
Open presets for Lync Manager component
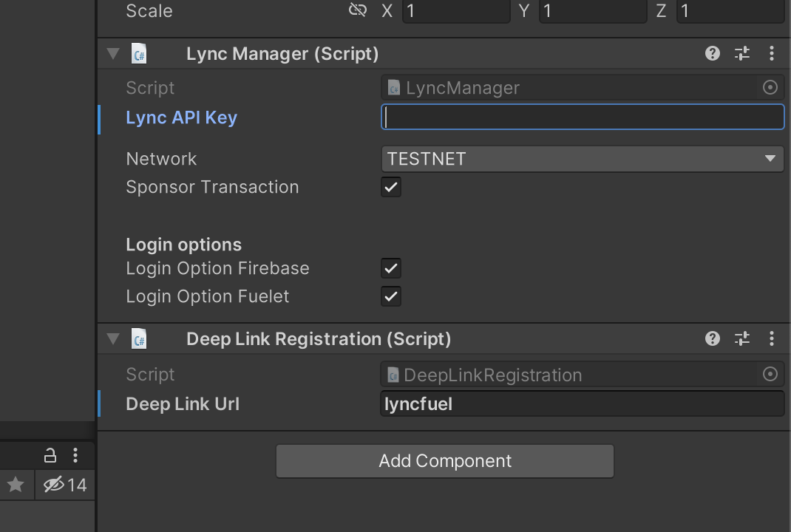[x=742, y=53]
